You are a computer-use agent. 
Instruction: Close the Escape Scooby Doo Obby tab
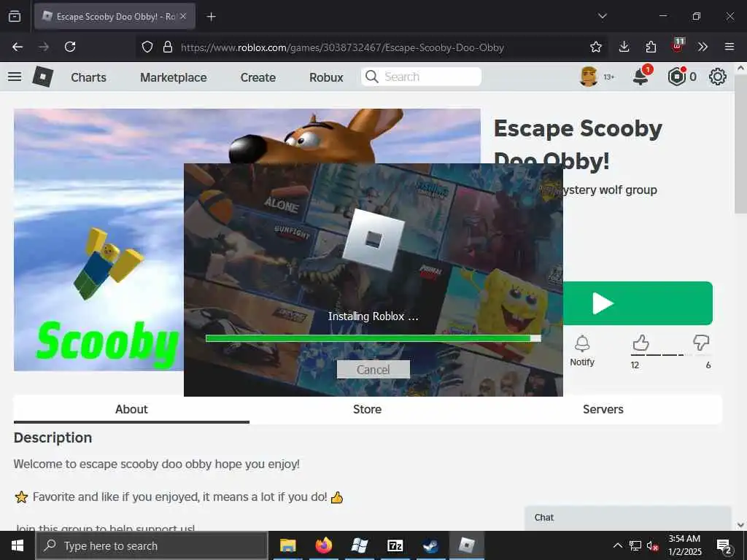pyautogui.click(x=183, y=16)
